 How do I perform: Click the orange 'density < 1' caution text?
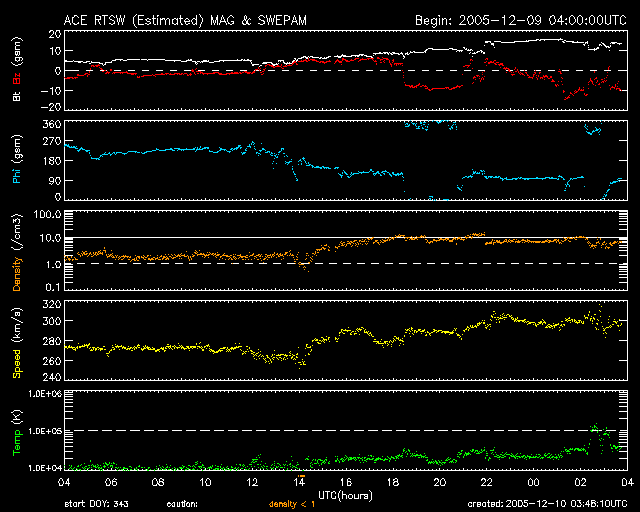click(x=292, y=504)
